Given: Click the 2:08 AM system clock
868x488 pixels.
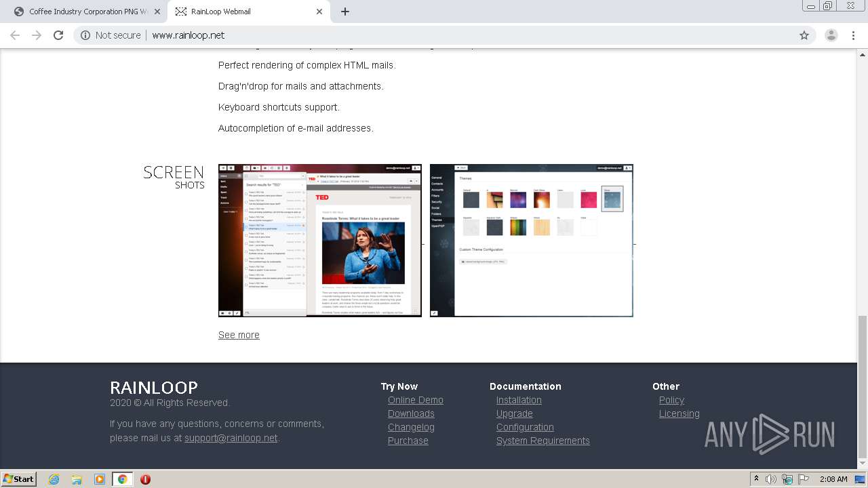Looking at the screenshot, I should 833,479.
